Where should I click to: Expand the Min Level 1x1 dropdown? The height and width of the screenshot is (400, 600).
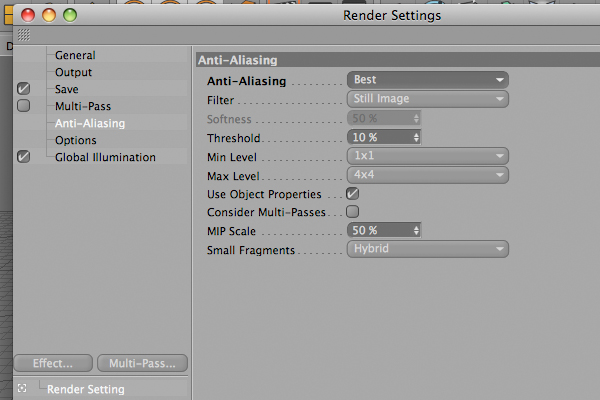point(428,156)
